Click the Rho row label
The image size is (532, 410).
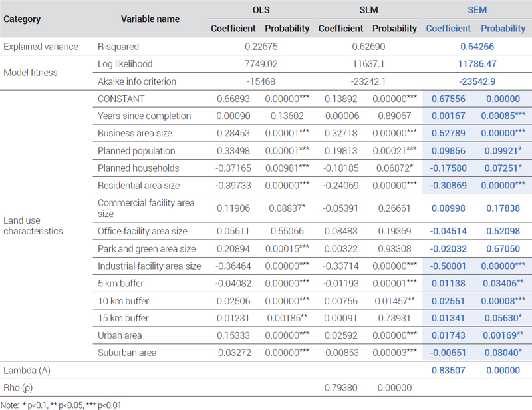[18, 388]
